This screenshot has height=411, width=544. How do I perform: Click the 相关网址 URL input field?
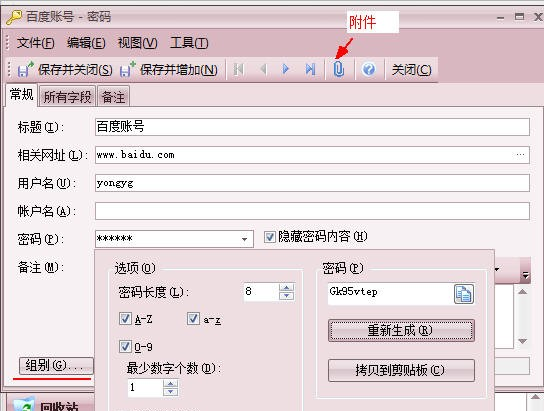312,155
